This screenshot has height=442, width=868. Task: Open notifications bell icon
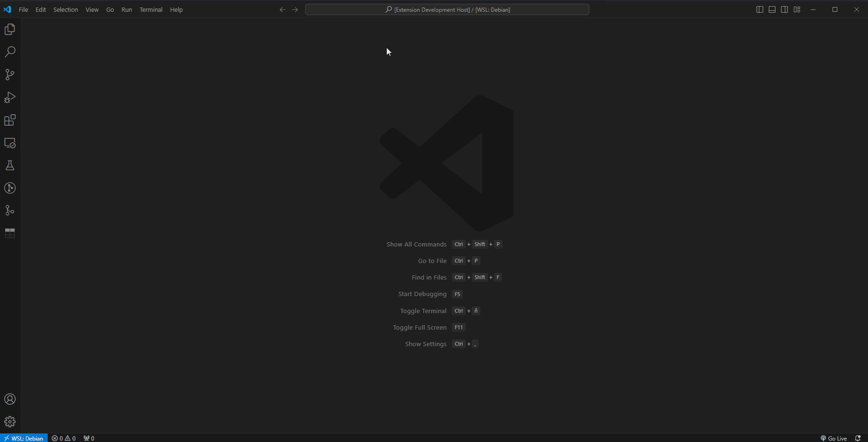858,438
